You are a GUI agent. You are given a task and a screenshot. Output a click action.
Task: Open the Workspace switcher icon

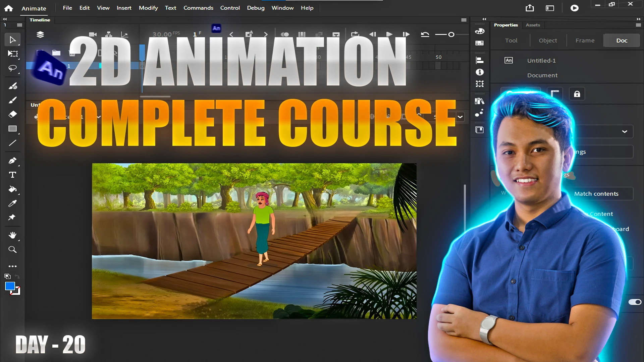click(x=550, y=8)
